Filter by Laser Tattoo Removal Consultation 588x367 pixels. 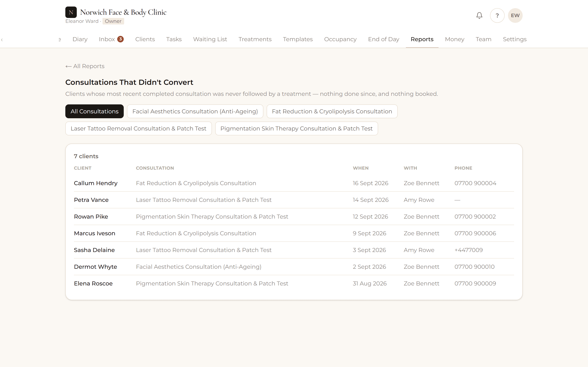[138, 128]
